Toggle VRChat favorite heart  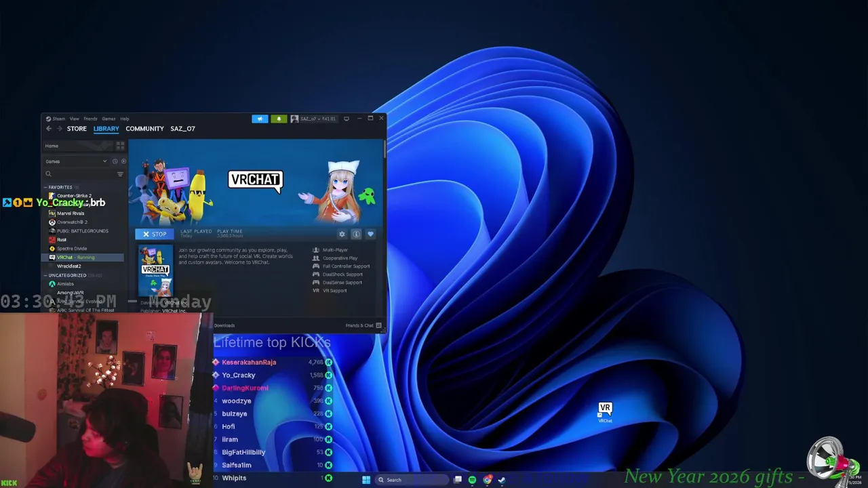(x=370, y=234)
